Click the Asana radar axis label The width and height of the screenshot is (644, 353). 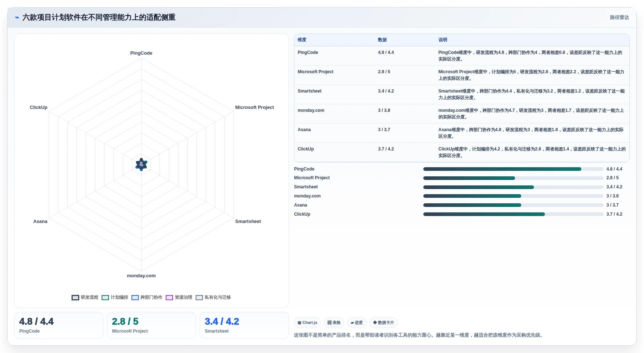coord(40,221)
